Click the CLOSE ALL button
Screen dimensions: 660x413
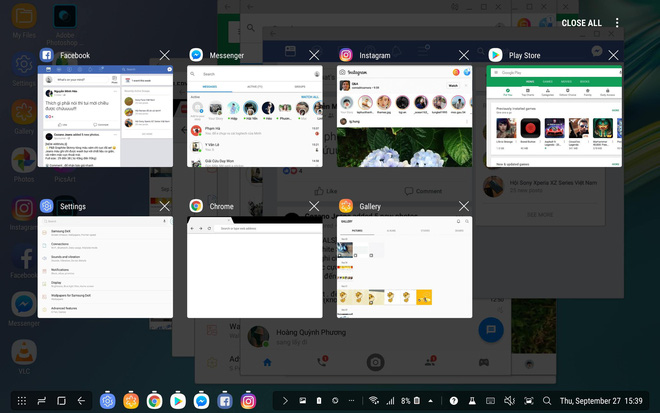pos(581,23)
